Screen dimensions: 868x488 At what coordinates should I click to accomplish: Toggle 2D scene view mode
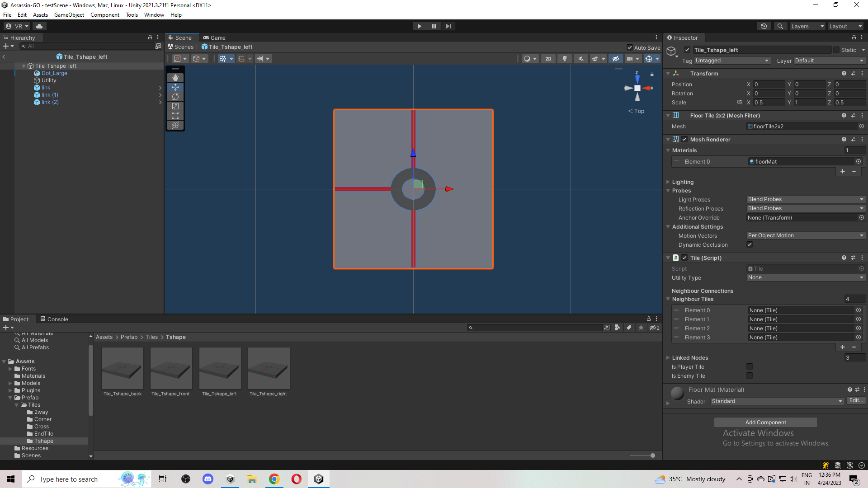click(548, 59)
